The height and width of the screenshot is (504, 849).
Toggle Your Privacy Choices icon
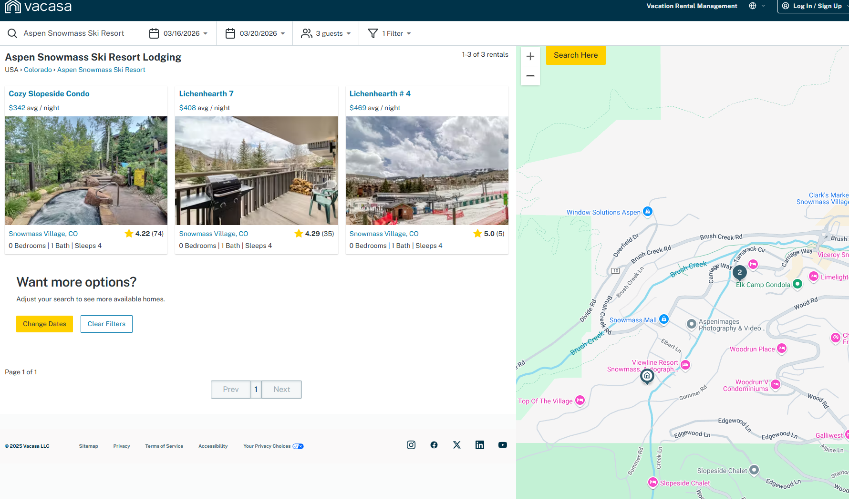click(x=298, y=446)
